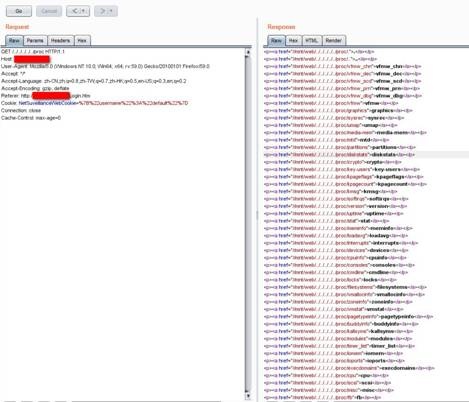Click the Cancel button

(x=49, y=11)
